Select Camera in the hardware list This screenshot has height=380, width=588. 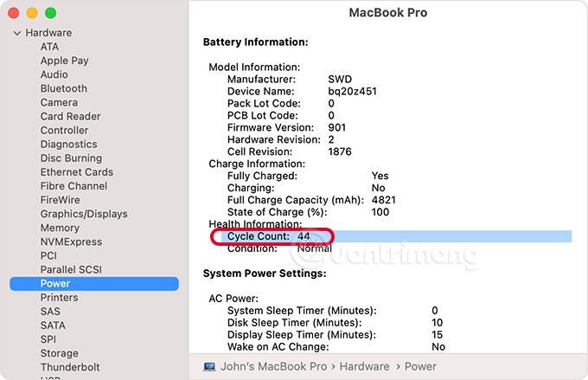point(59,102)
